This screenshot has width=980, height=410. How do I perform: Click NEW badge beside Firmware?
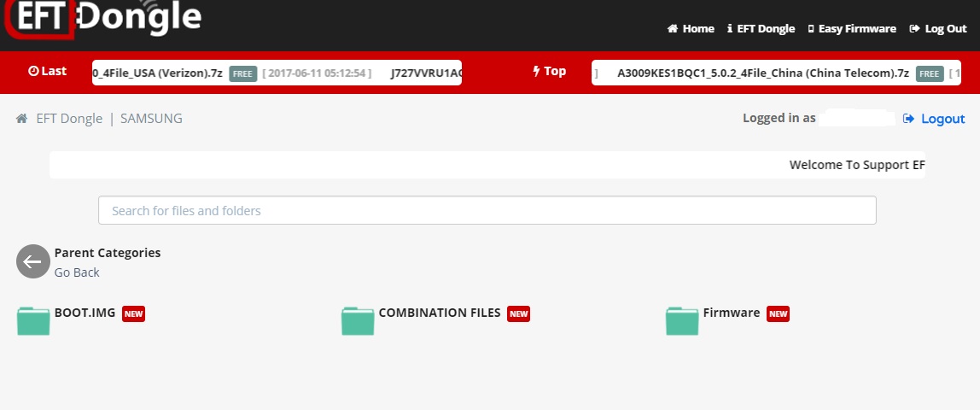tap(778, 314)
